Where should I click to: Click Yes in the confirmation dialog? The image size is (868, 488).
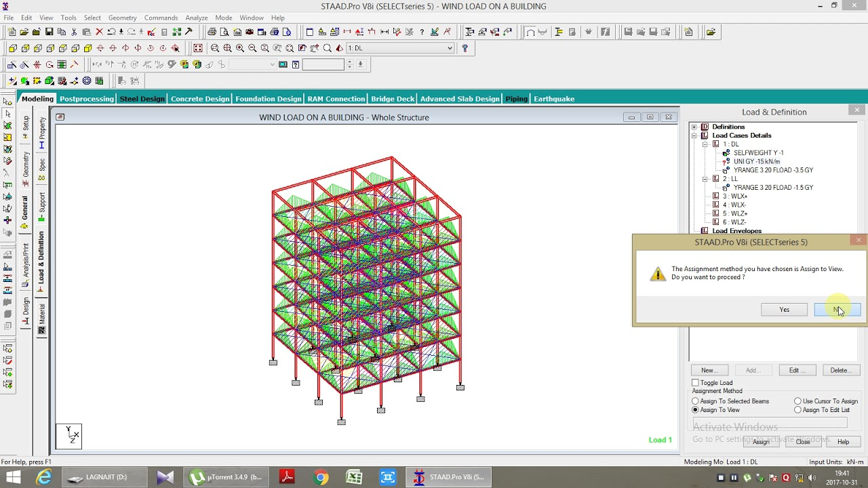click(784, 310)
